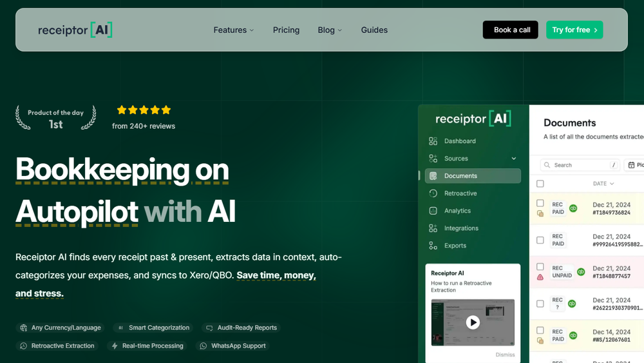
Task: Click the calendar date picker icon
Action: click(631, 165)
